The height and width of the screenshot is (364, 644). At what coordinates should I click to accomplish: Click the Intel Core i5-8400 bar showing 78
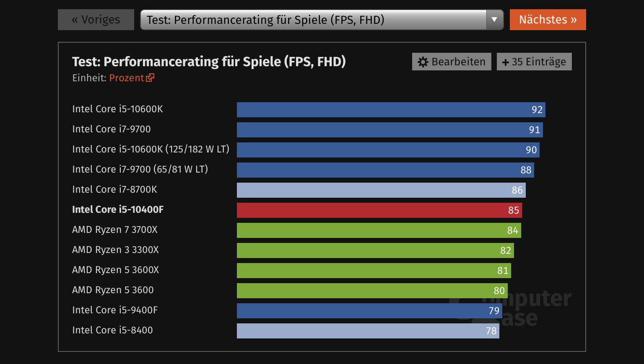(368, 331)
